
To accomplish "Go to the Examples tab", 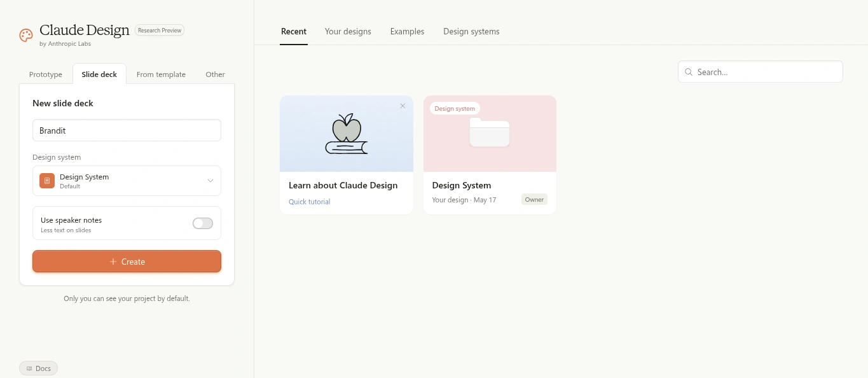I will pyautogui.click(x=407, y=31).
